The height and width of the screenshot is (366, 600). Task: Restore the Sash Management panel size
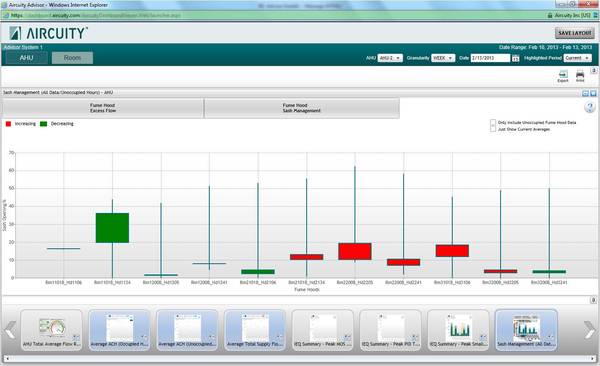tap(585, 93)
